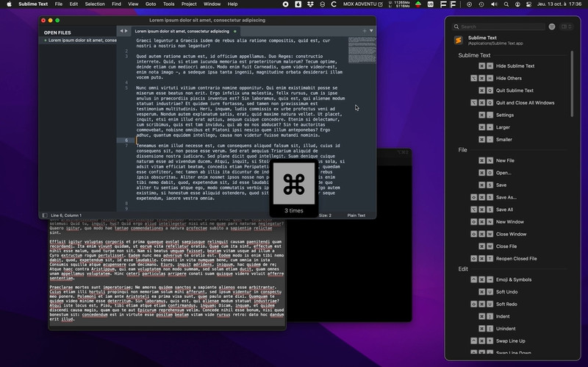Open the Sublime Text app menu
Viewport: 588px width, 367px height.
[33, 4]
